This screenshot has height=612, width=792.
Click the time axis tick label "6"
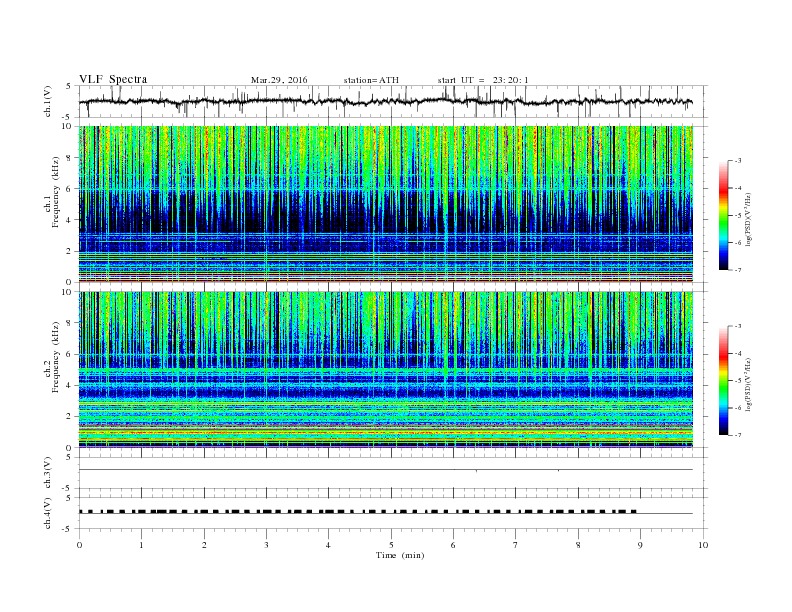click(x=453, y=545)
